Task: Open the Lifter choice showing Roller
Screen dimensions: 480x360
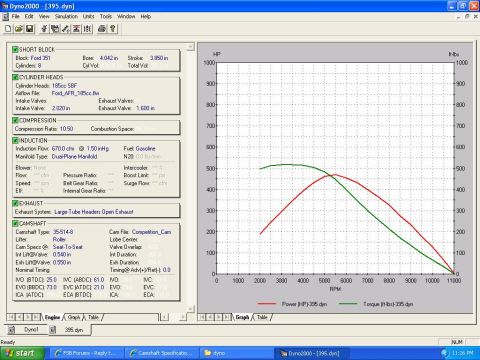Action: tap(59, 240)
